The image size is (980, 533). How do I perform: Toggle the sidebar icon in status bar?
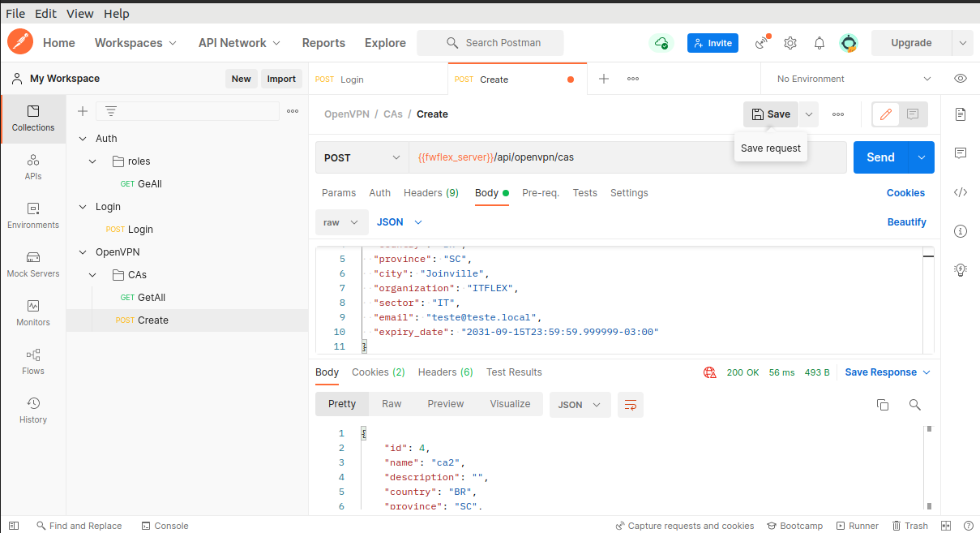click(x=14, y=526)
